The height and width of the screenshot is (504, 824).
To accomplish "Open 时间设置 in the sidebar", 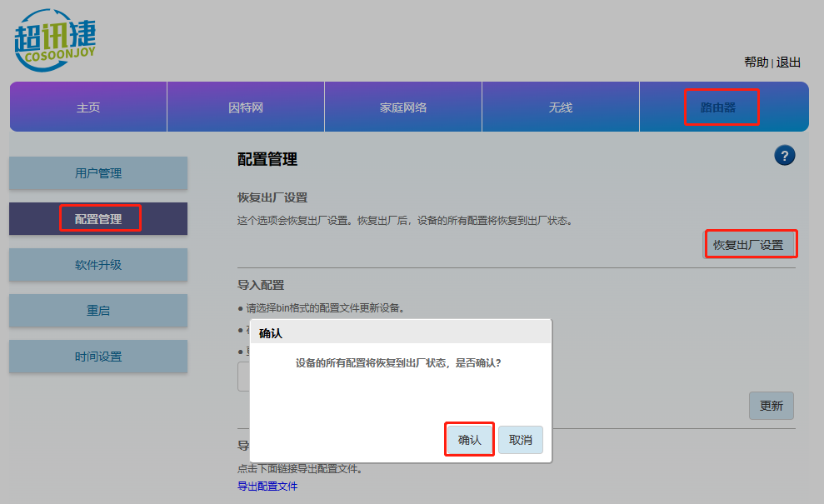I will pos(98,357).
